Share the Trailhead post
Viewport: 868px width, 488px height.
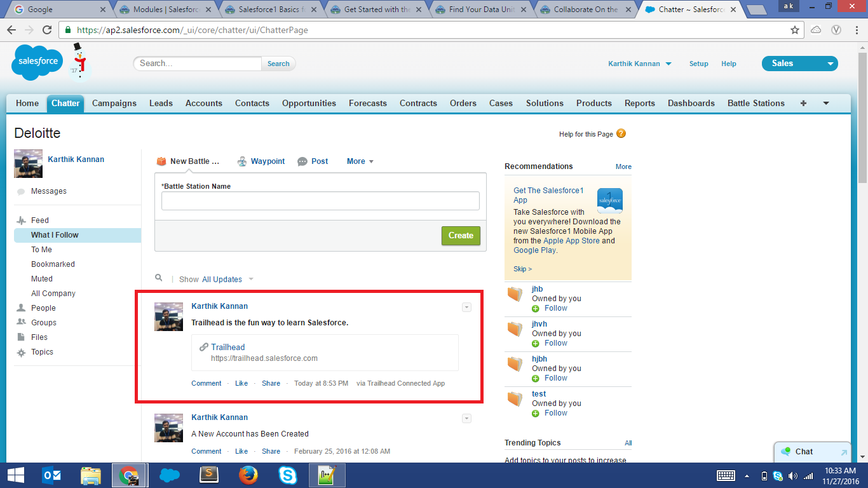[271, 383]
